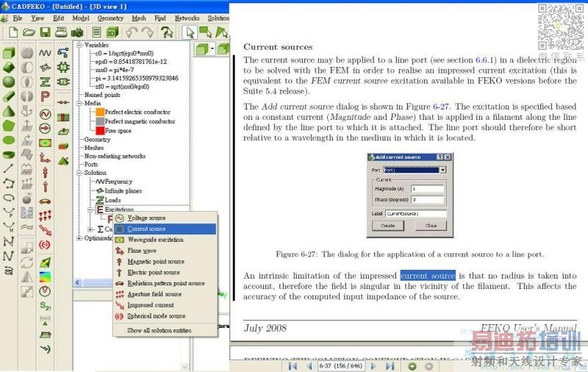This screenshot has height=372, width=588.
Task: Open a file with the folder icon
Action: tap(29, 32)
